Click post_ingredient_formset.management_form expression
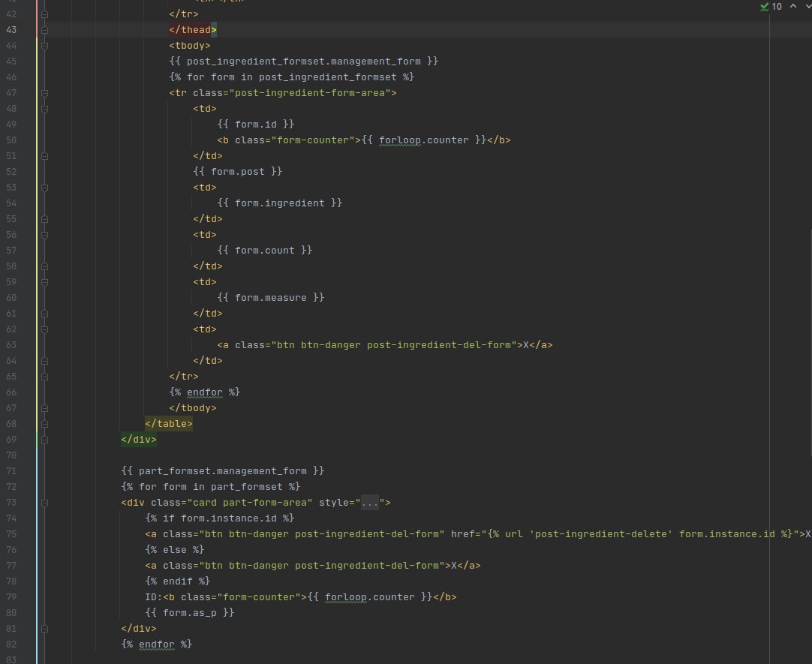This screenshot has height=664, width=812. (x=303, y=61)
